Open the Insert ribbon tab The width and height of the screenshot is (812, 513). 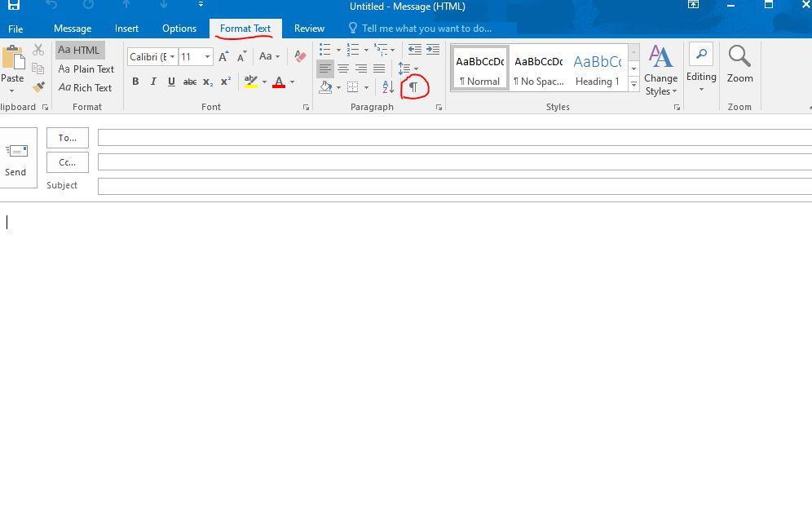126,29
